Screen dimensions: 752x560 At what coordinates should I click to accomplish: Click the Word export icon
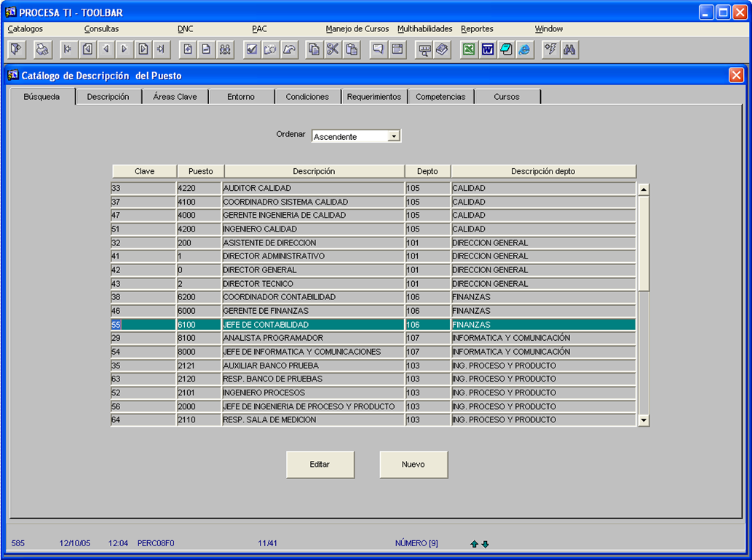coord(487,50)
